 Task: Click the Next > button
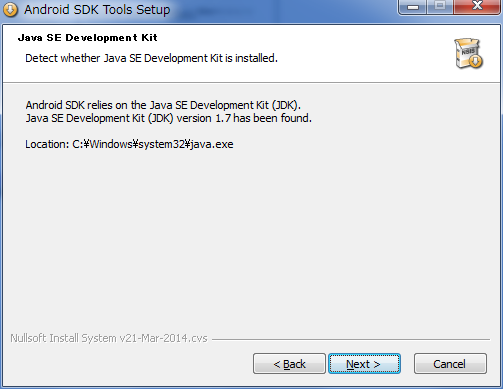tap(364, 364)
